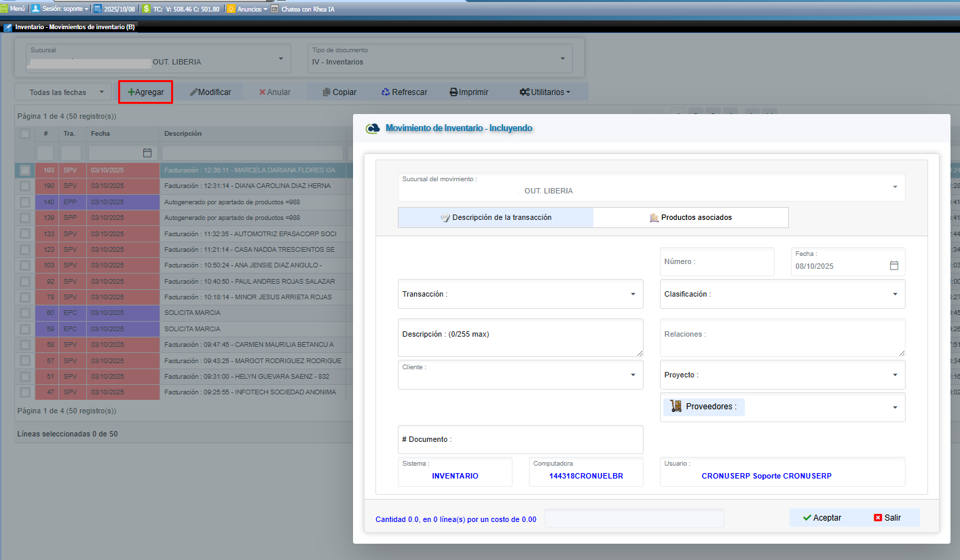Image resolution: width=960 pixels, height=560 pixels.
Task: Expand the Transacción dropdown
Action: click(x=632, y=294)
